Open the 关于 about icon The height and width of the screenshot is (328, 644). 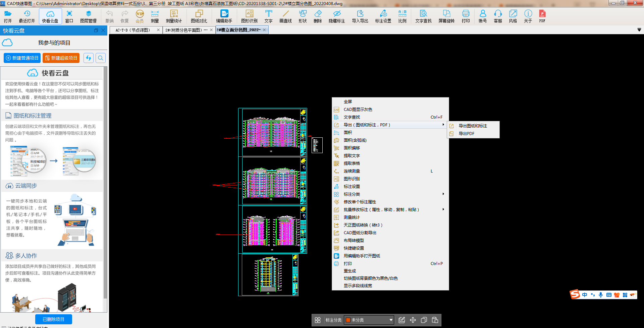(528, 16)
